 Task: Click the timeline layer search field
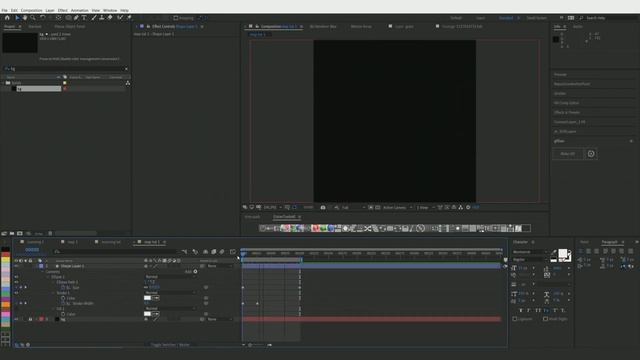point(116,252)
